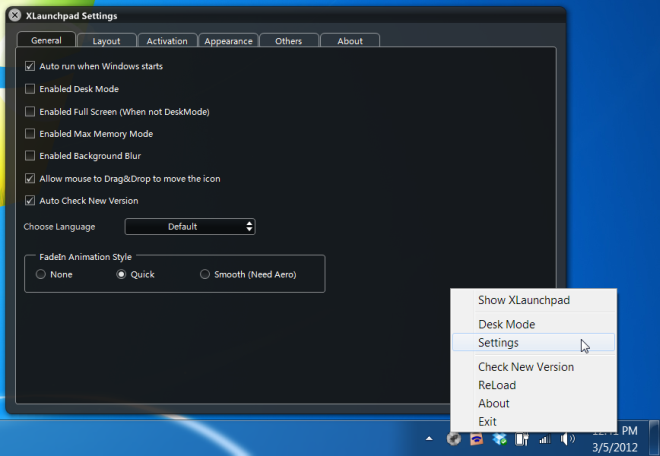Click the taskbar date 3/5/2012
The height and width of the screenshot is (456, 660).
coord(615,447)
